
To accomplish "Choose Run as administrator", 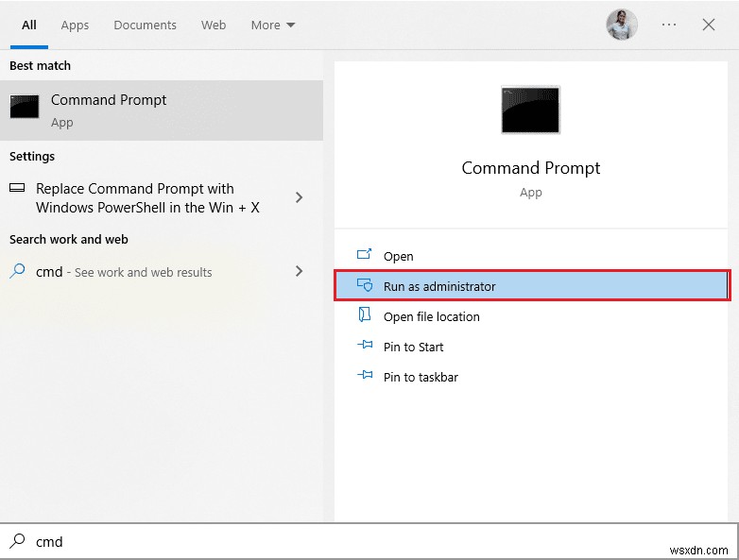I will pyautogui.click(x=439, y=286).
